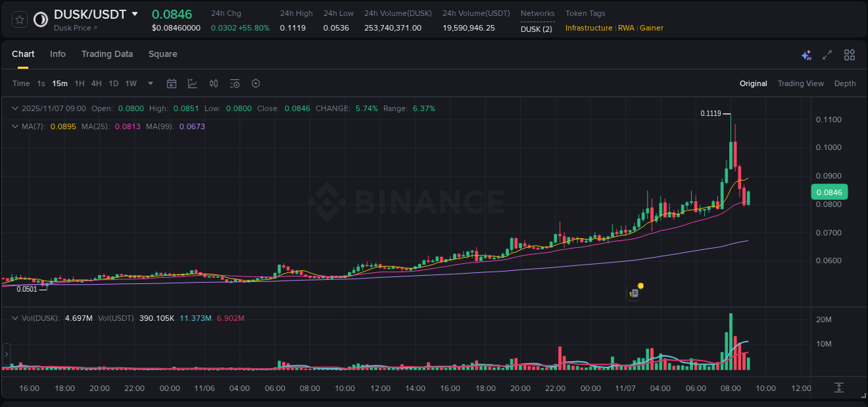Screen dimensions: 868x407
Task: Switch chart mode to Trading View
Action: [x=801, y=83]
